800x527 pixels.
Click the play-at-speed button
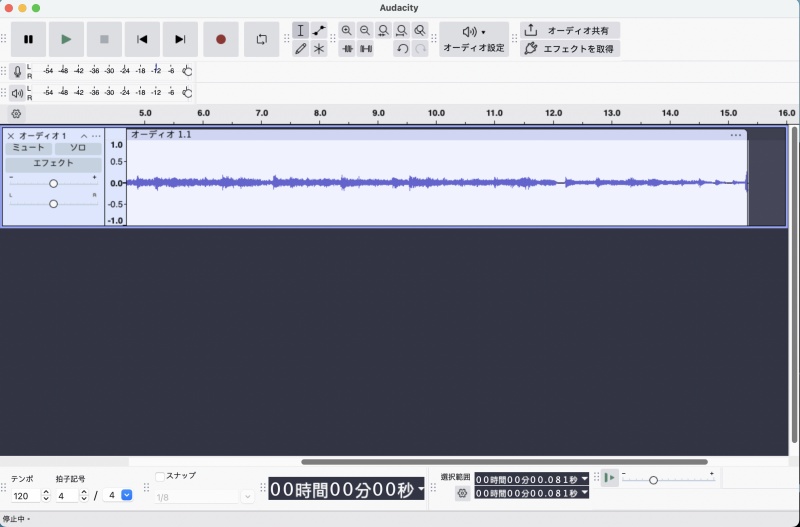(x=609, y=478)
